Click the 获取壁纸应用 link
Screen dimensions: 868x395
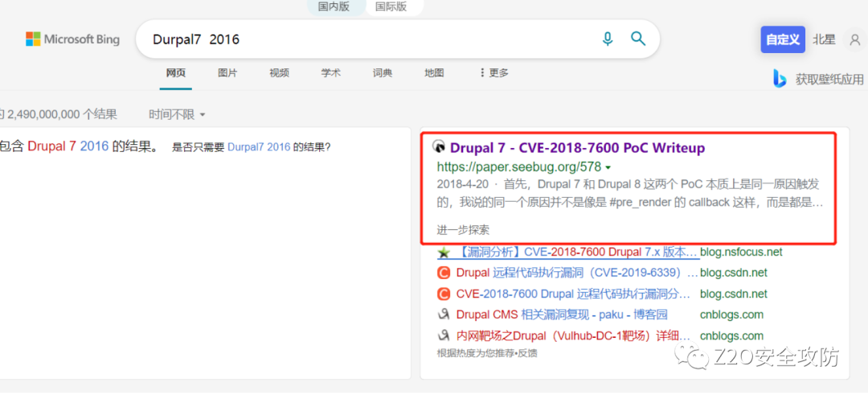click(x=829, y=79)
